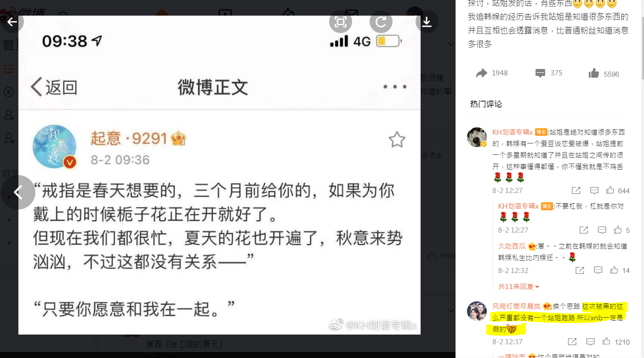Like 风荷灯's comment with 1210 likes
The height and width of the screenshot is (358, 644).
coord(606,341)
